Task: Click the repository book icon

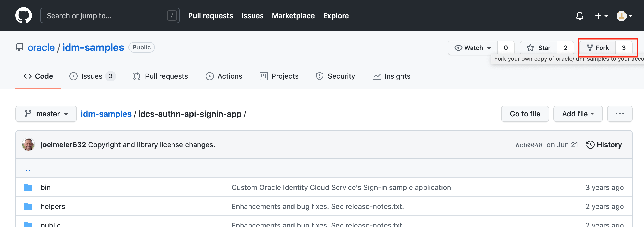Action: click(x=20, y=48)
